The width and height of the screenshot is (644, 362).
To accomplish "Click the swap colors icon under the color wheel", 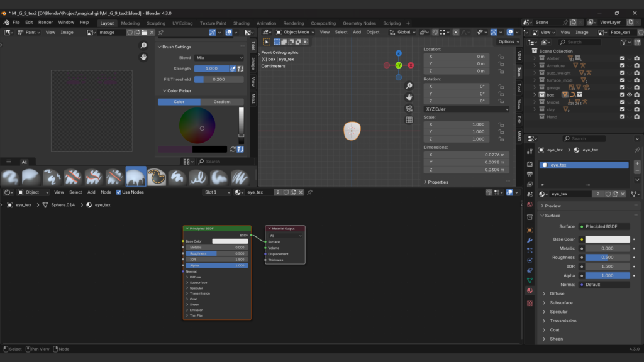I will coord(233,149).
